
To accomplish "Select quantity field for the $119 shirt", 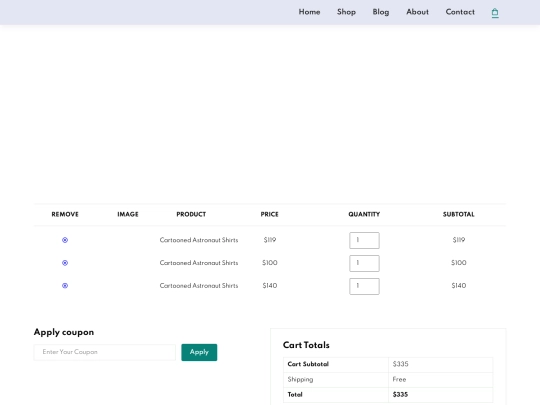I will [364, 240].
